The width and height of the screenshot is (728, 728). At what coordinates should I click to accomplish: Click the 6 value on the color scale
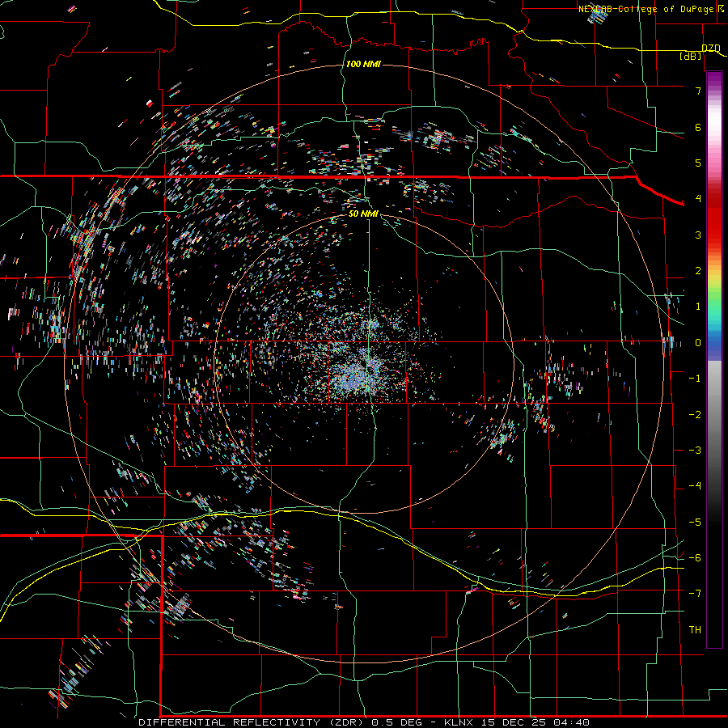(698, 127)
